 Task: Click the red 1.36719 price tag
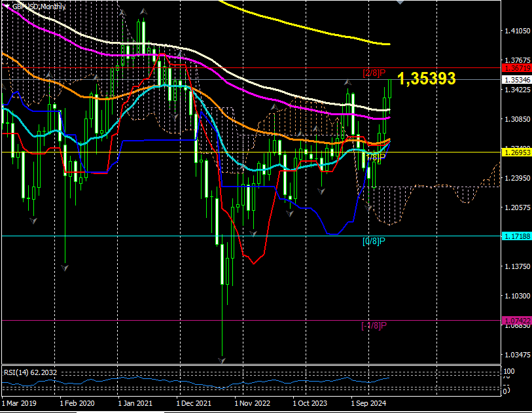pyautogui.click(x=516, y=68)
